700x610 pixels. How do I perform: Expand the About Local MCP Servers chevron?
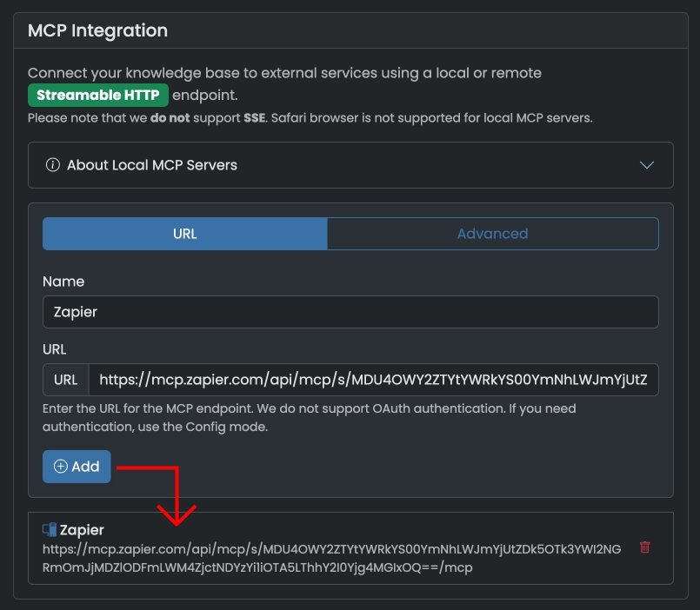click(646, 165)
